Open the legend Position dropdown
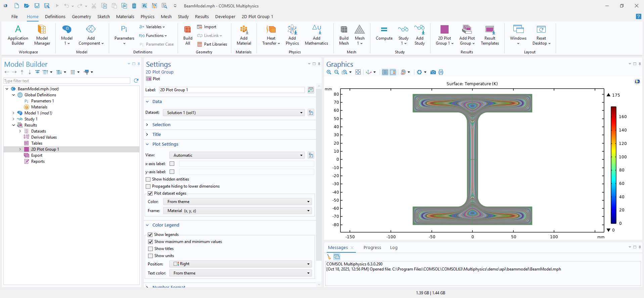Image resolution: width=644 pixels, height=298 pixels. coord(240,264)
